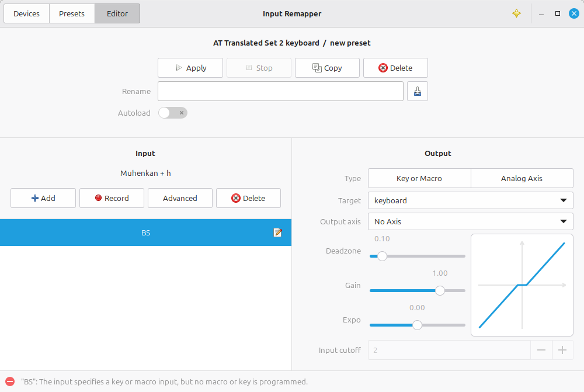
Task: Close the Input Remapper window
Action: pos(574,14)
